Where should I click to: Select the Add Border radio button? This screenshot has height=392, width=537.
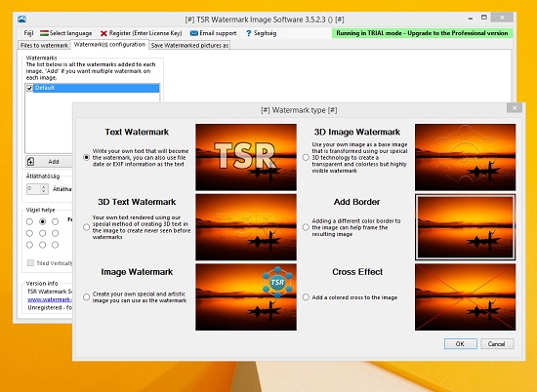coord(306,227)
